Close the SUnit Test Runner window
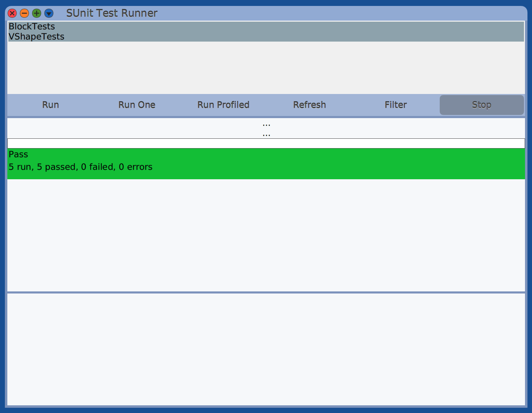The height and width of the screenshot is (413, 532). (12, 13)
